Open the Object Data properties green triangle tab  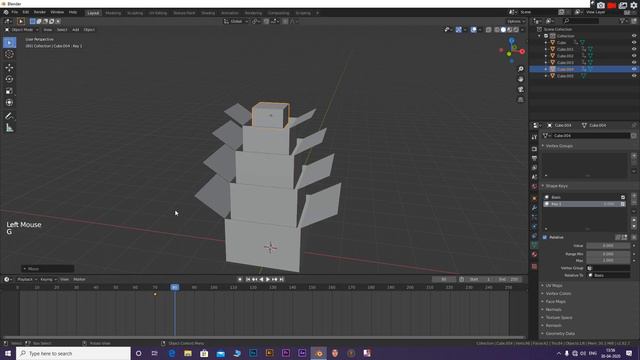(x=534, y=245)
